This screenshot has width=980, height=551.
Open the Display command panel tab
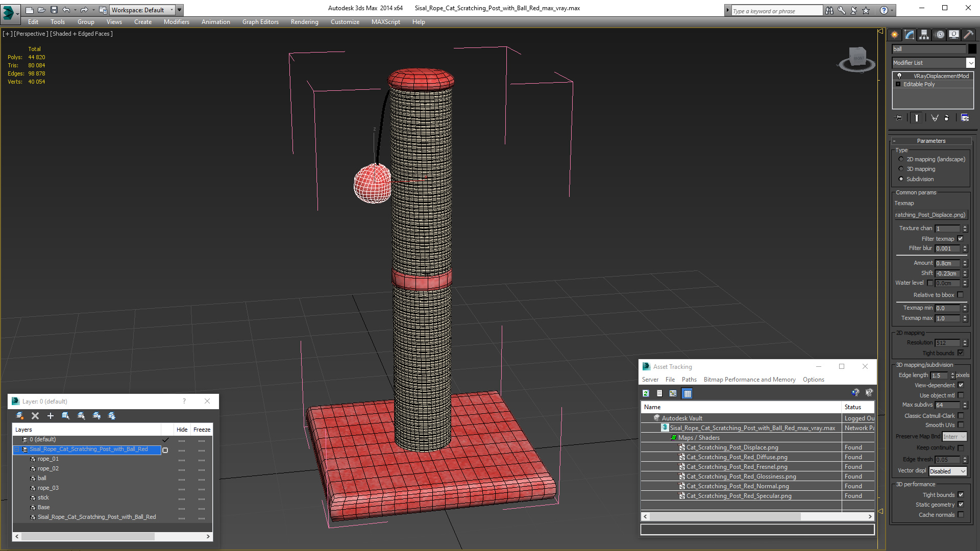tap(953, 35)
